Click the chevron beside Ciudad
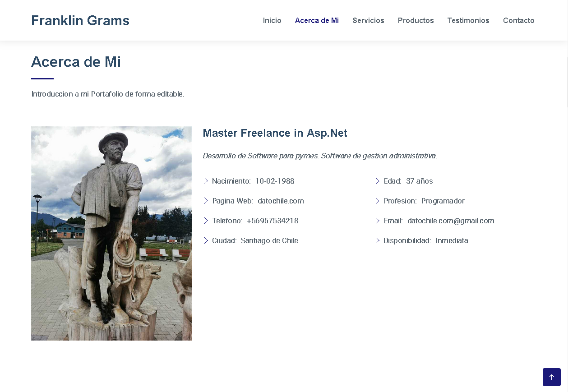The width and height of the screenshot is (568, 392). click(206, 240)
